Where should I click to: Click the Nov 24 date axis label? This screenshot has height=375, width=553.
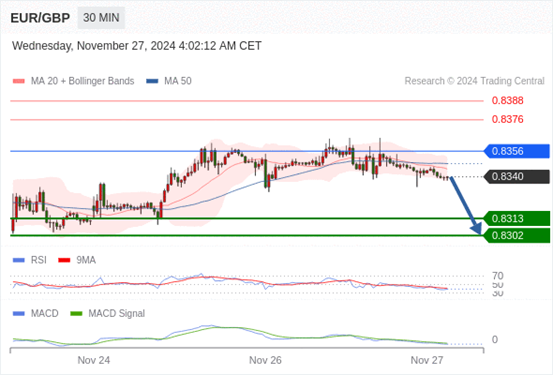[x=94, y=360]
